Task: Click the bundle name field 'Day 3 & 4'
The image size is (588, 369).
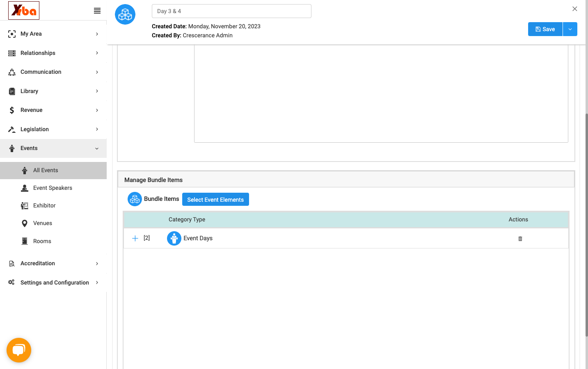Action: 231,11
